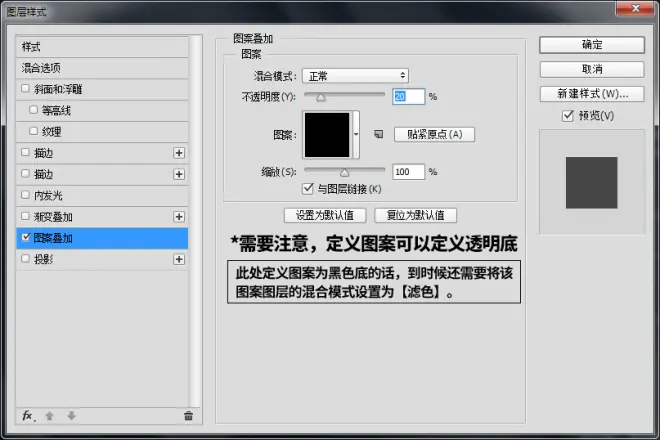Enable the 纹理 checkbox
660x440 pixels.
tap(34, 131)
